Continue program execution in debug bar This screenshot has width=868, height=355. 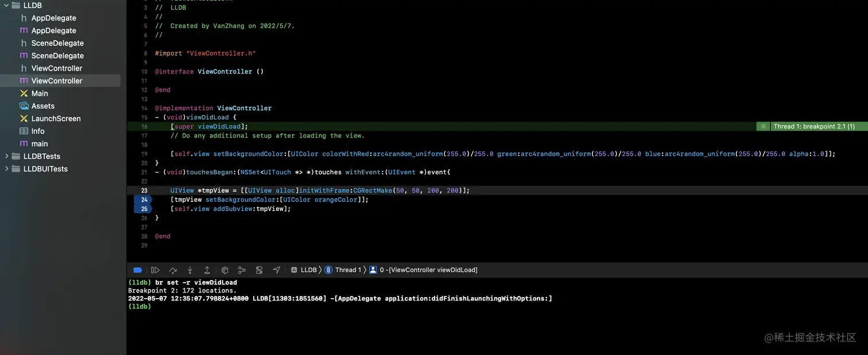pyautogui.click(x=156, y=270)
